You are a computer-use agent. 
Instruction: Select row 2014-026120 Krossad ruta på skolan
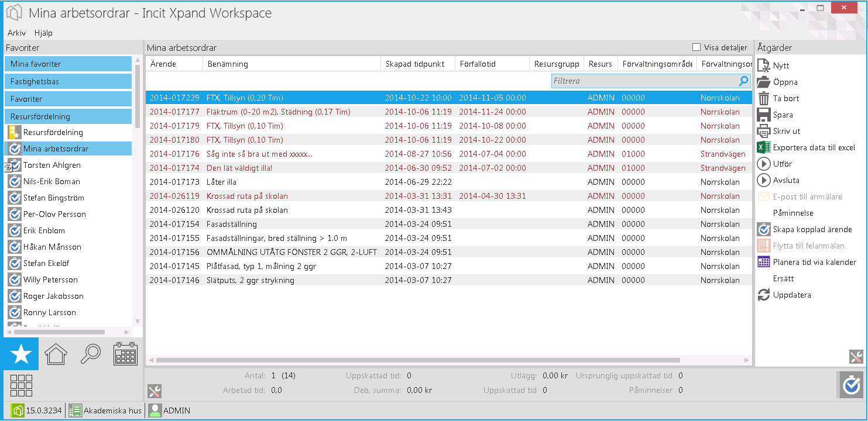449,210
